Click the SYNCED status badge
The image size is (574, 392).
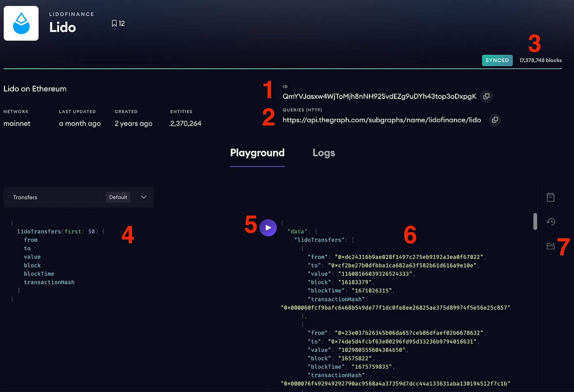tap(497, 60)
